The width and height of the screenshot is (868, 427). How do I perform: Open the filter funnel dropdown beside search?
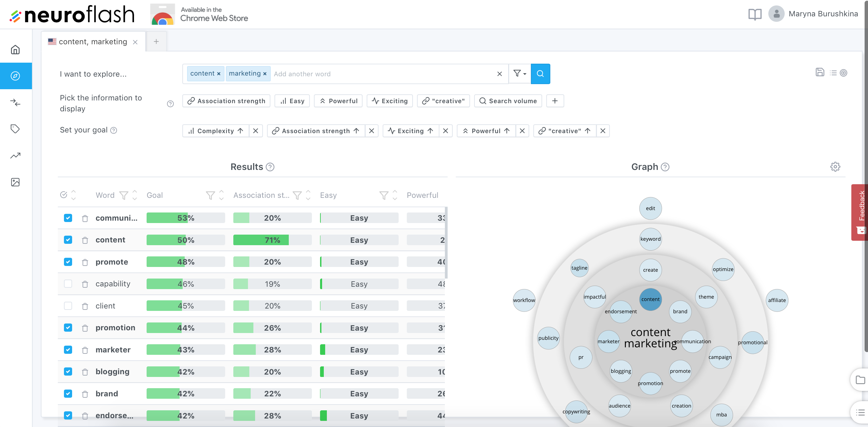520,74
